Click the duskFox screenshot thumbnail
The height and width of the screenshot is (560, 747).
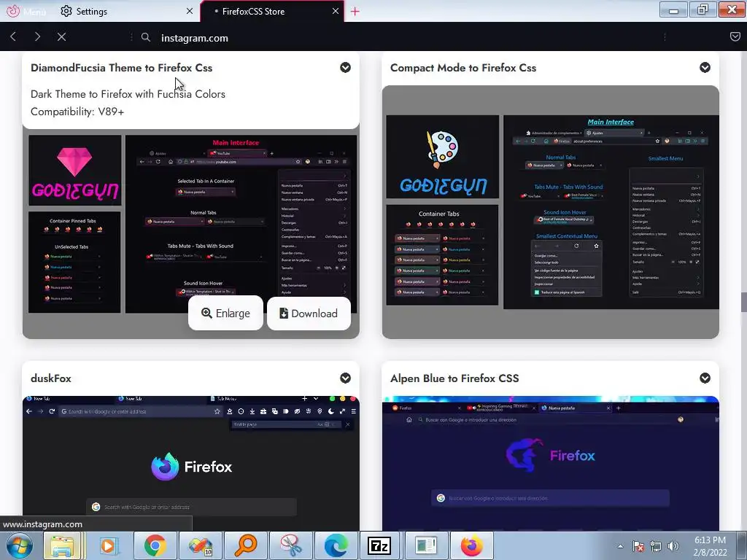pyautogui.click(x=191, y=463)
